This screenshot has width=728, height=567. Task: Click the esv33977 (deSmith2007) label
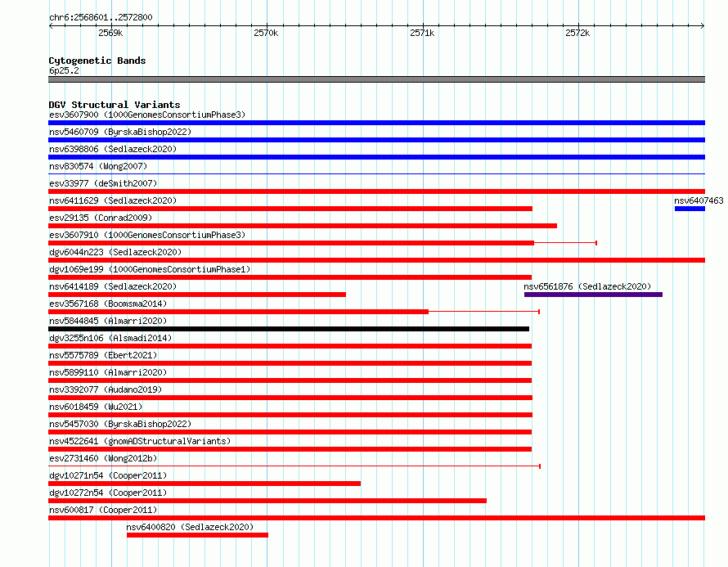tap(103, 183)
